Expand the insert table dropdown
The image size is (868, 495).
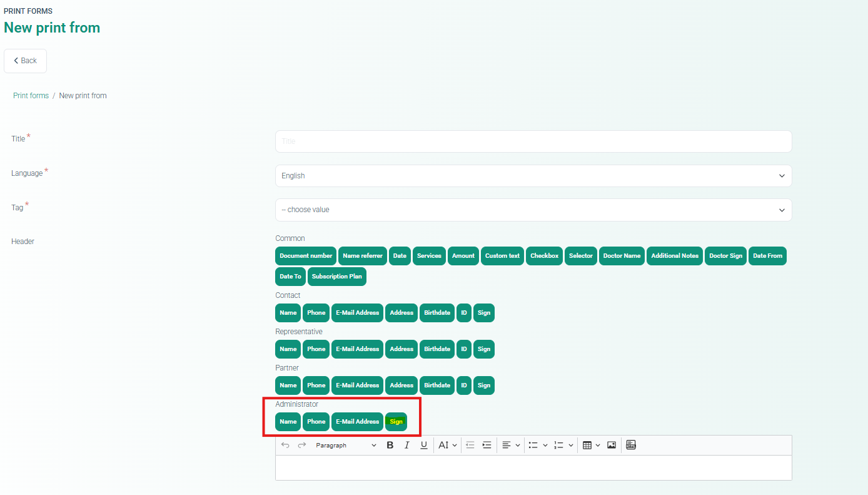pyautogui.click(x=591, y=445)
